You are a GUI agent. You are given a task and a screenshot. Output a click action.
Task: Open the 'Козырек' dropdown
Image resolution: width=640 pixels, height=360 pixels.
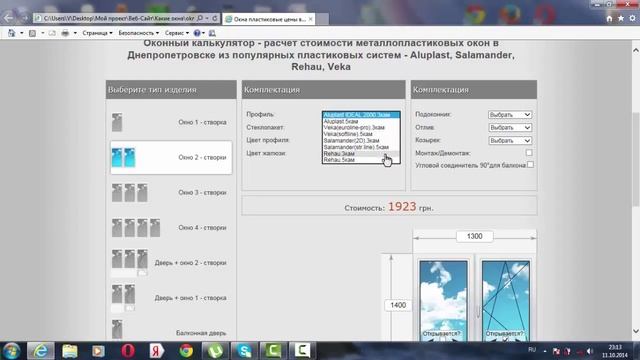coord(510,140)
